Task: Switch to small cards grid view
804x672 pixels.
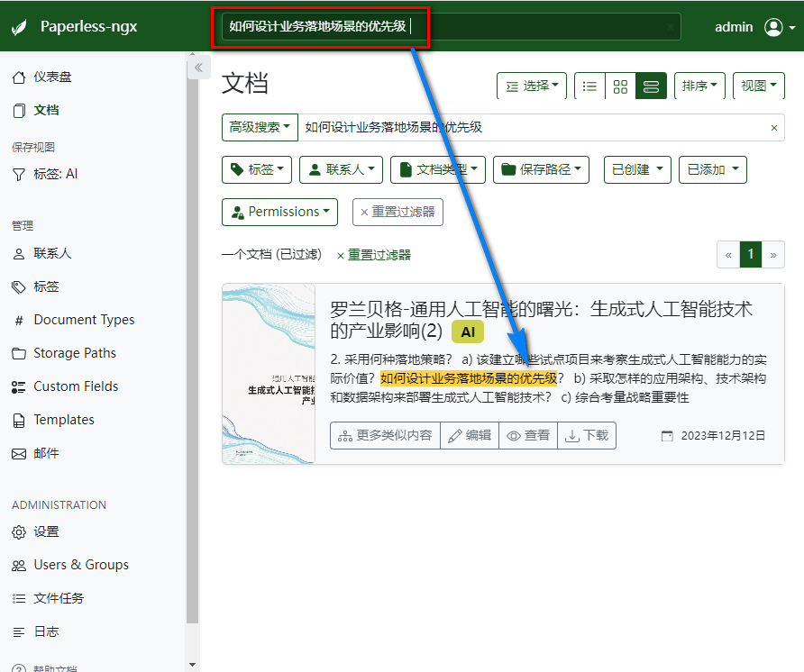Action: (620, 86)
